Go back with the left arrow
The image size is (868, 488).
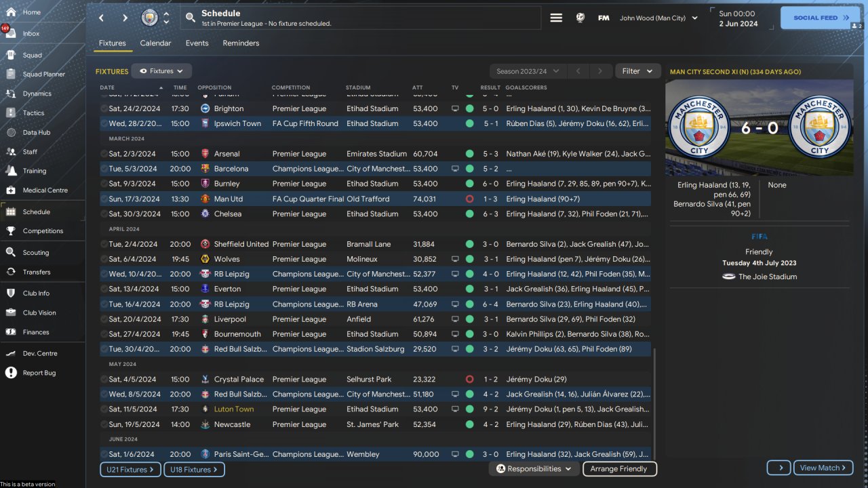(101, 18)
